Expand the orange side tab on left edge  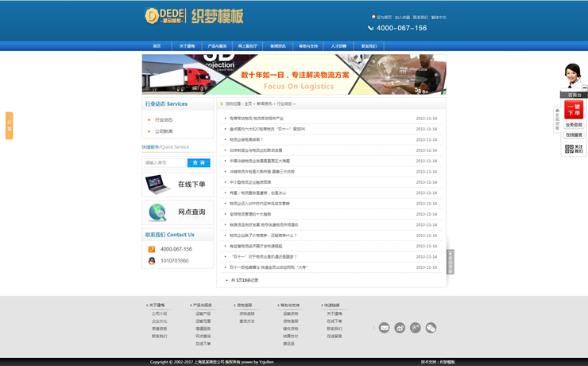pyautogui.click(x=9, y=125)
